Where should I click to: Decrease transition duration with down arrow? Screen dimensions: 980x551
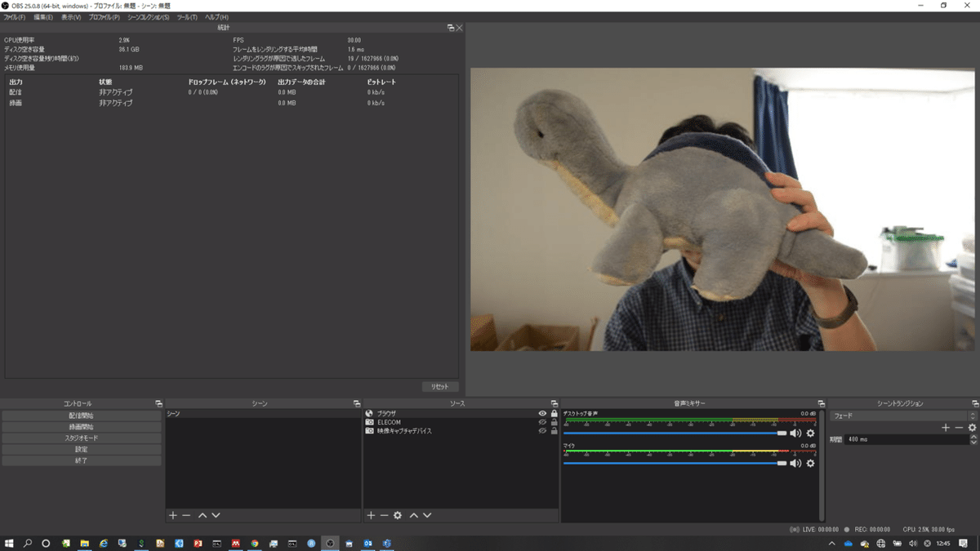(x=973, y=442)
